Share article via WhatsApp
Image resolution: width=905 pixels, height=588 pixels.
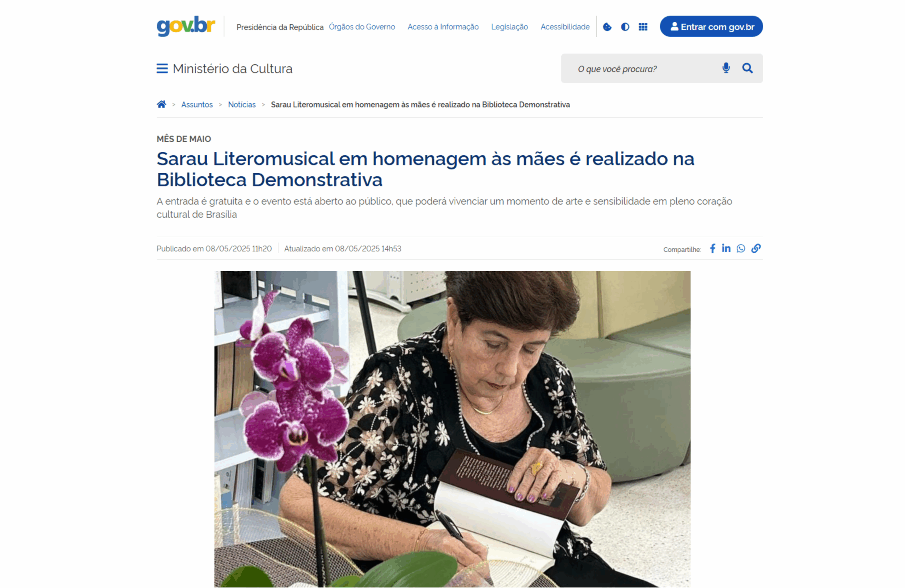(741, 248)
